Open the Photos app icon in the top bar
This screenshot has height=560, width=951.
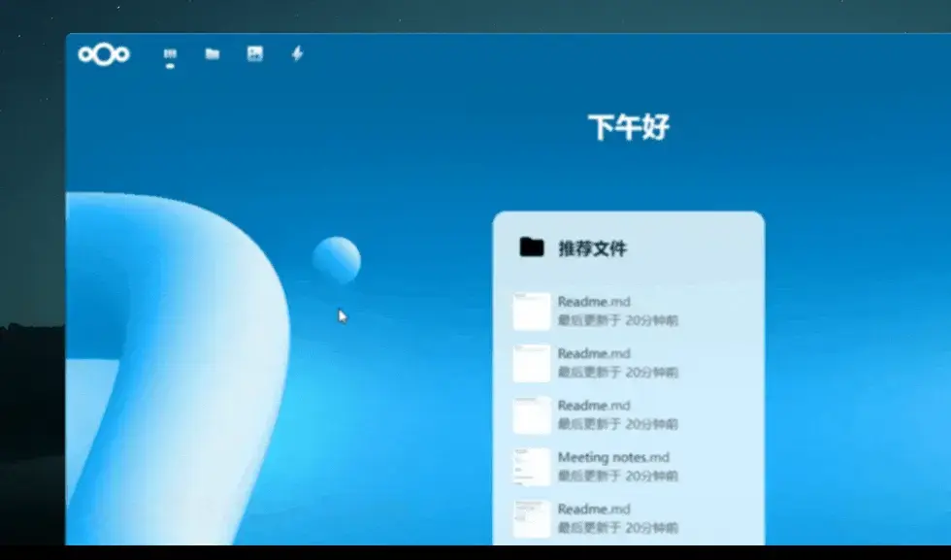pyautogui.click(x=254, y=54)
